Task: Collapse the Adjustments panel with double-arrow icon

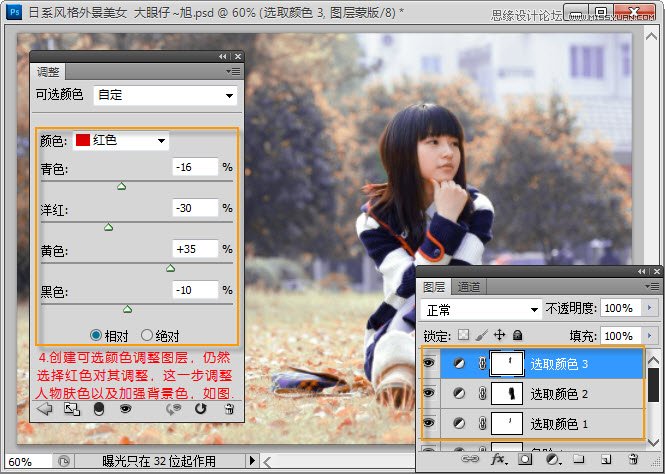Action: pos(223,56)
